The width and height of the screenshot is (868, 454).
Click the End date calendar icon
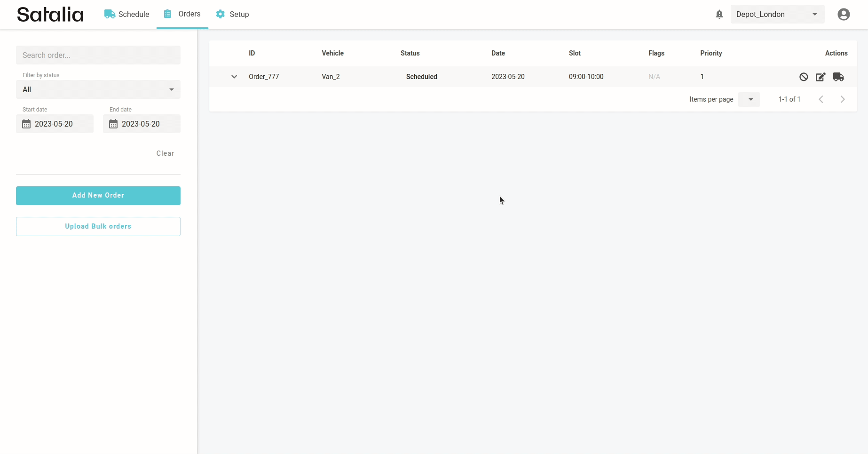click(113, 124)
